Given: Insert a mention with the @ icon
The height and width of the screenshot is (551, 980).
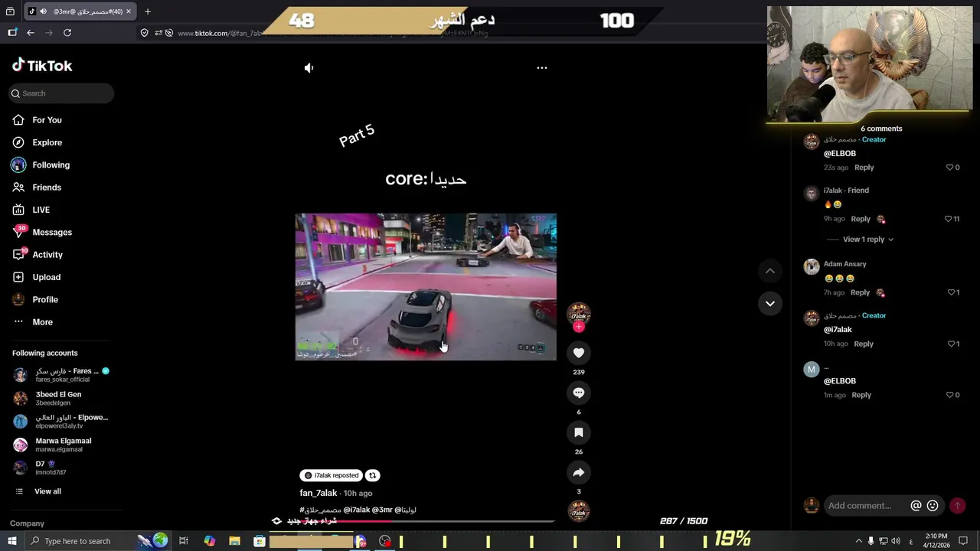Looking at the screenshot, I should (x=916, y=506).
